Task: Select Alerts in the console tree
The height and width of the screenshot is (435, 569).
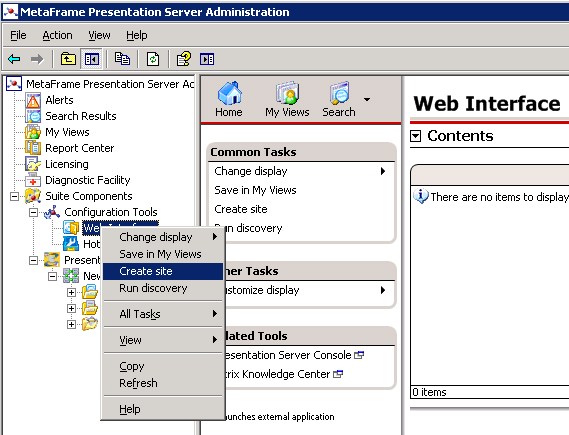Action: tap(59, 100)
